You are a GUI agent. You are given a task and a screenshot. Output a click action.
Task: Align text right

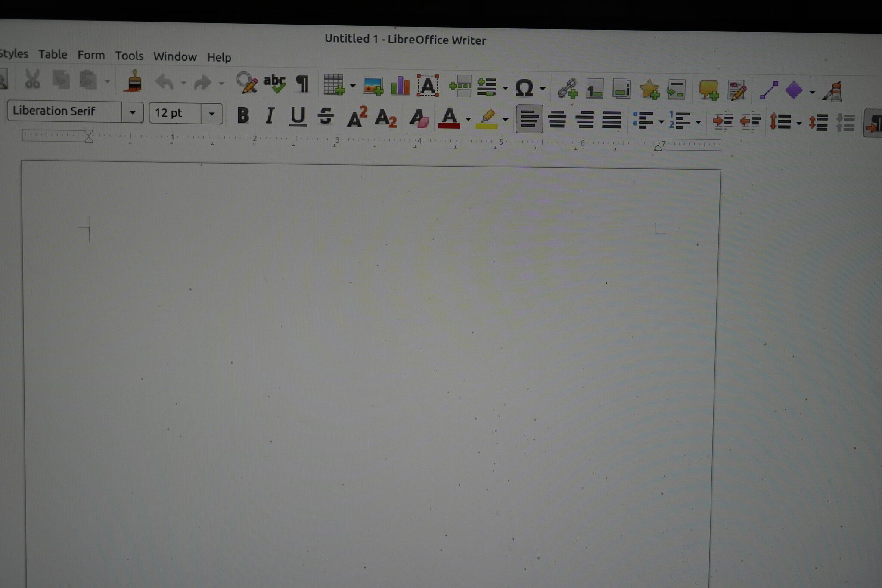pyautogui.click(x=585, y=120)
